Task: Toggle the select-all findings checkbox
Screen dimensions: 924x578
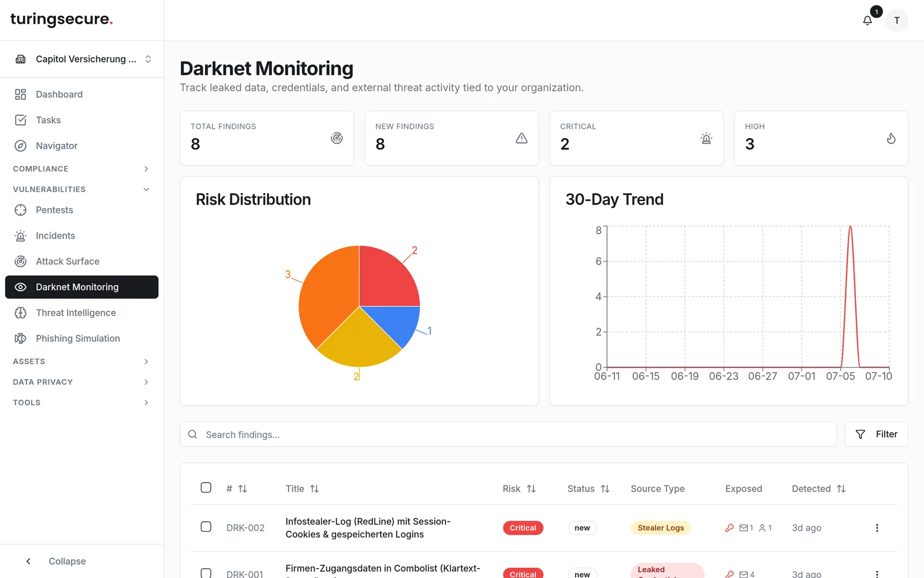Action: tap(206, 487)
